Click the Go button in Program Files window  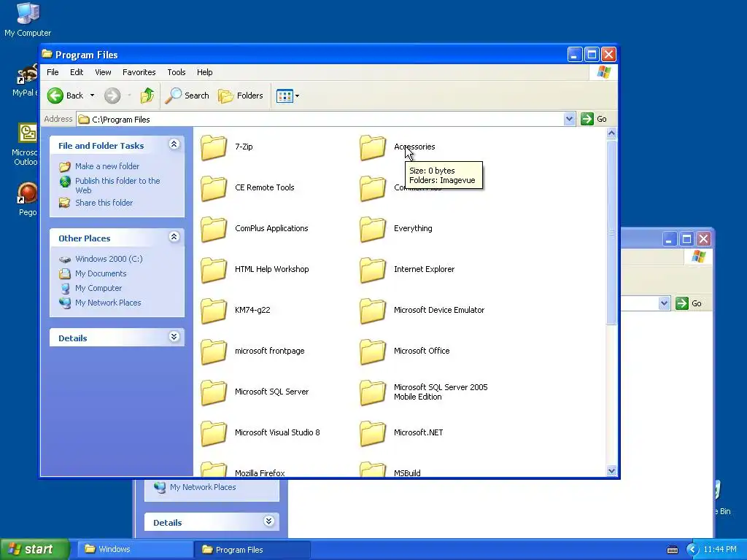(594, 119)
